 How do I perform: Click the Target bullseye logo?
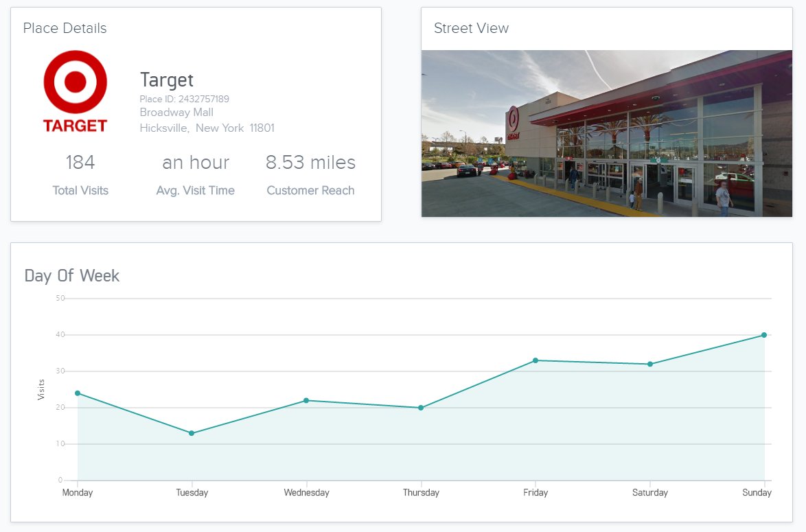[x=75, y=91]
